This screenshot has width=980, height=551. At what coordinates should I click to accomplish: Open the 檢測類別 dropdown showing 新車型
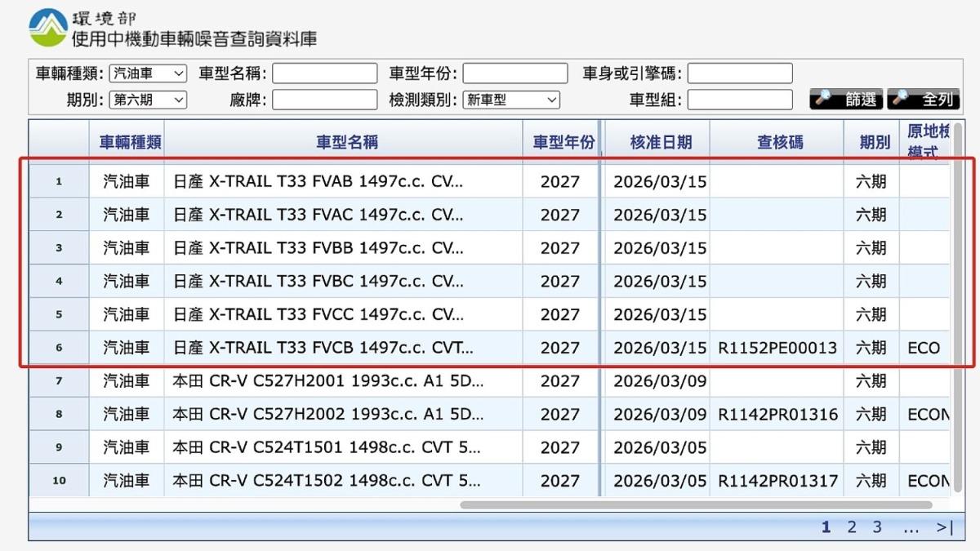coord(511,100)
